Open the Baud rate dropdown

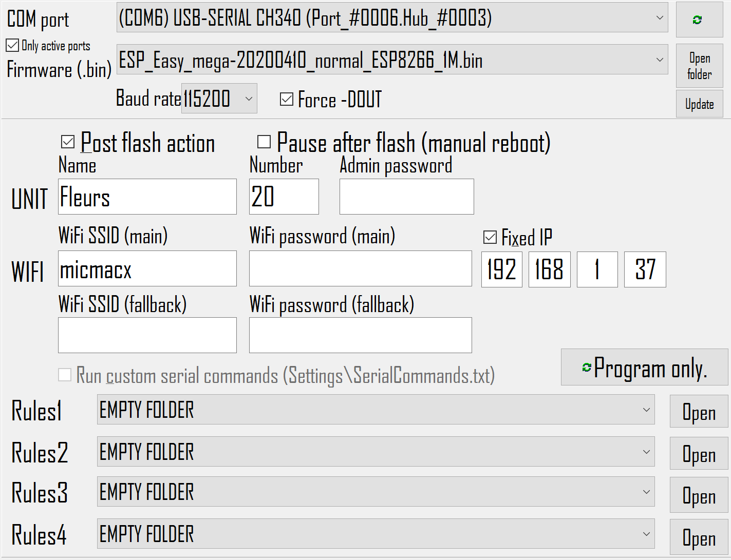coord(250,99)
